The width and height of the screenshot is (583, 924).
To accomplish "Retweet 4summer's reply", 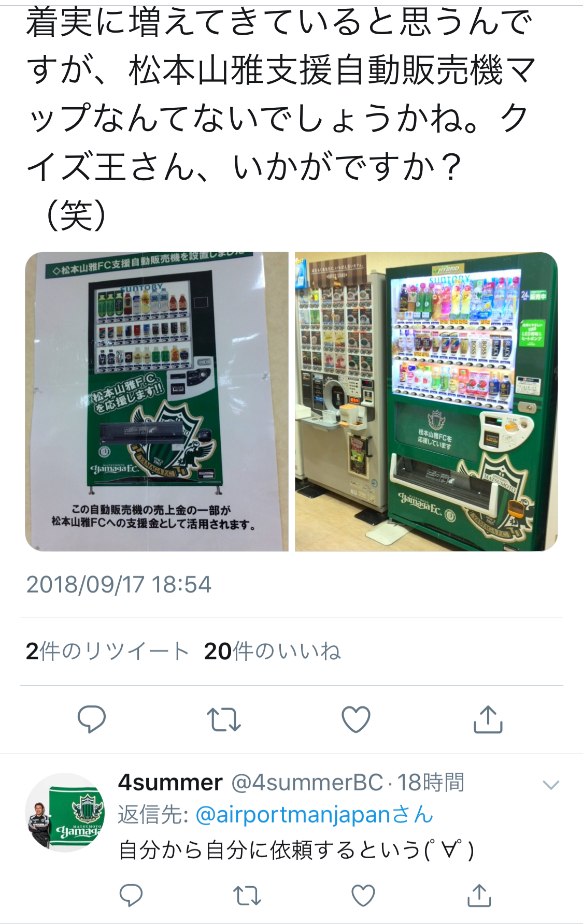I will tap(247, 896).
